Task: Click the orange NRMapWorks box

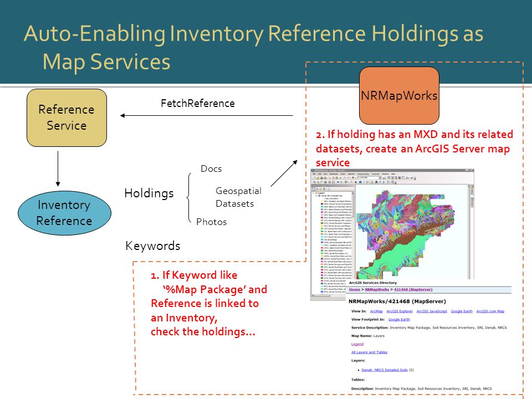Action: click(399, 95)
